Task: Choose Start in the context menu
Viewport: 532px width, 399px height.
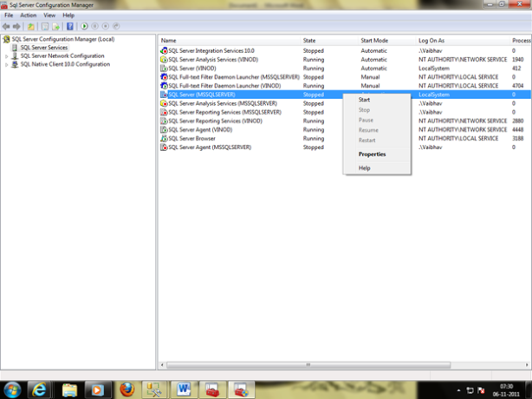Action: [377, 100]
